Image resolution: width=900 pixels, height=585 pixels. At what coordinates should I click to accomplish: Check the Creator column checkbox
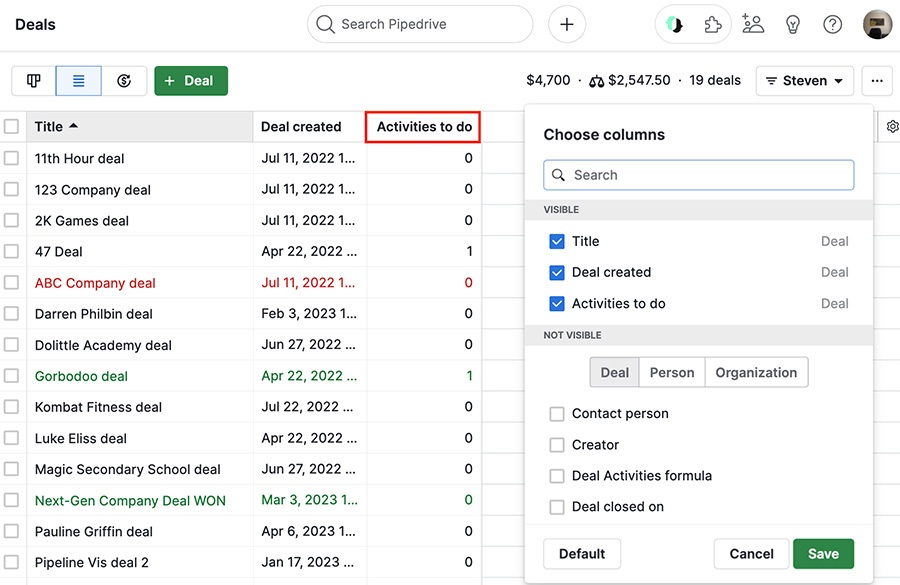(x=557, y=445)
